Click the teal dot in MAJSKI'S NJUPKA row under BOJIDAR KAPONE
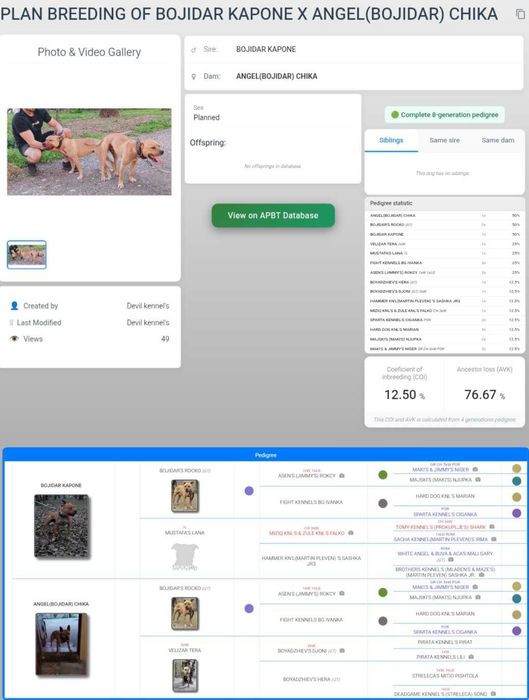 click(517, 481)
